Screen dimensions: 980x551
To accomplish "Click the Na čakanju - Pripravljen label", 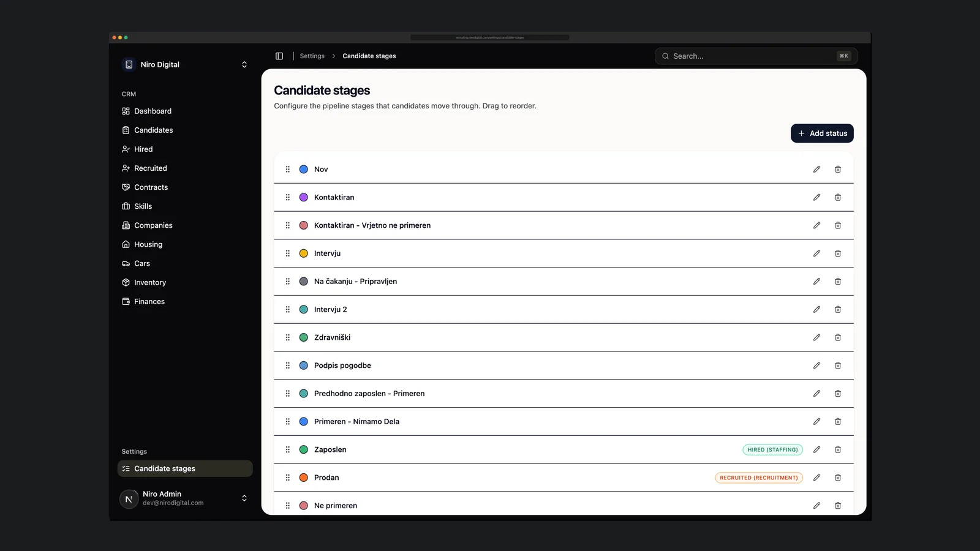I will 355,282.
